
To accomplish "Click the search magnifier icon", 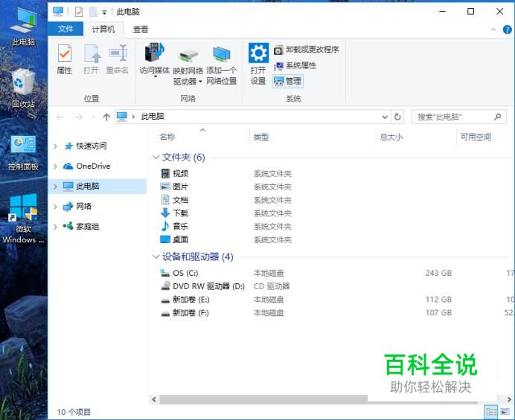I will [498, 117].
